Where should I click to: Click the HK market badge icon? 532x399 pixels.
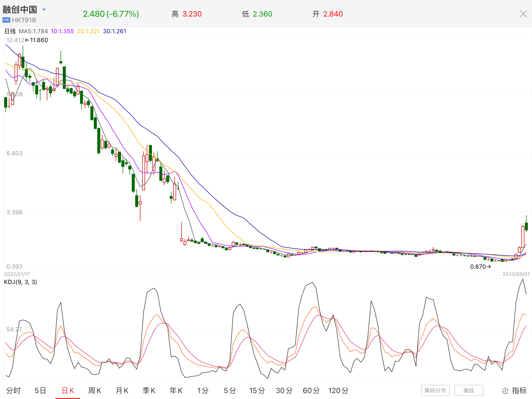pos(6,20)
